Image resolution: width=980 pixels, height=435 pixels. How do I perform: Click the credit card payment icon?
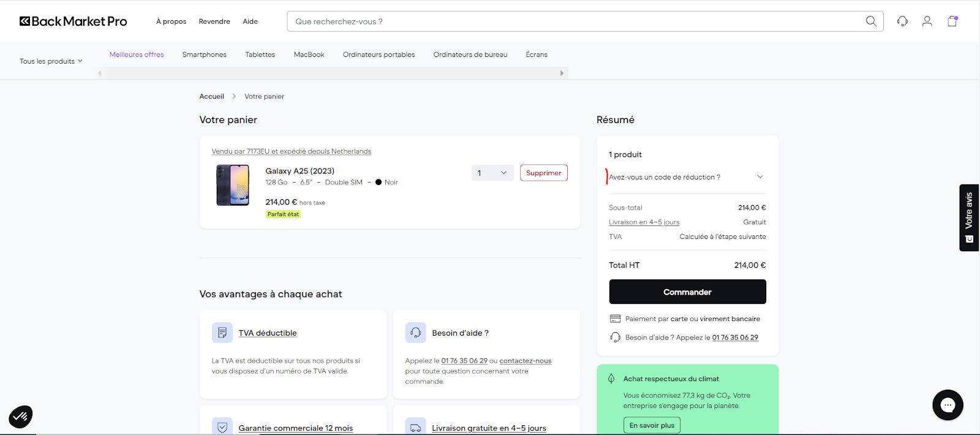tap(616, 319)
